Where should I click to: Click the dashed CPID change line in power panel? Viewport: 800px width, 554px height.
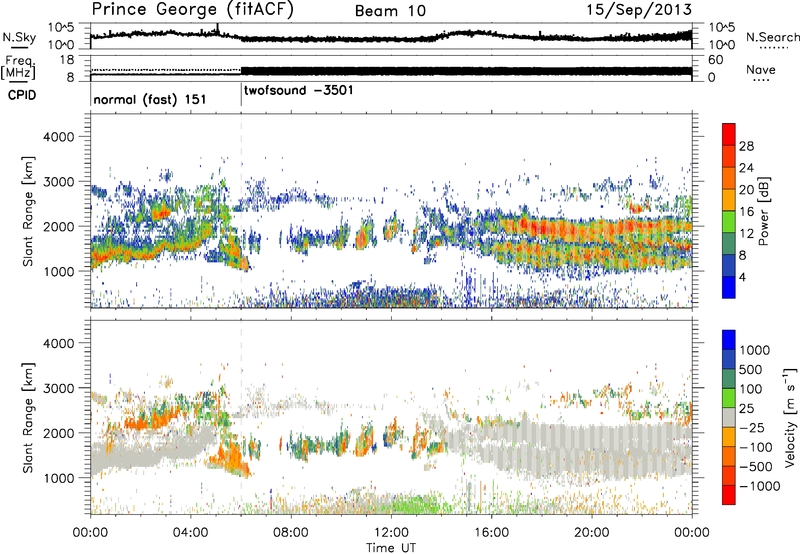coord(241,210)
